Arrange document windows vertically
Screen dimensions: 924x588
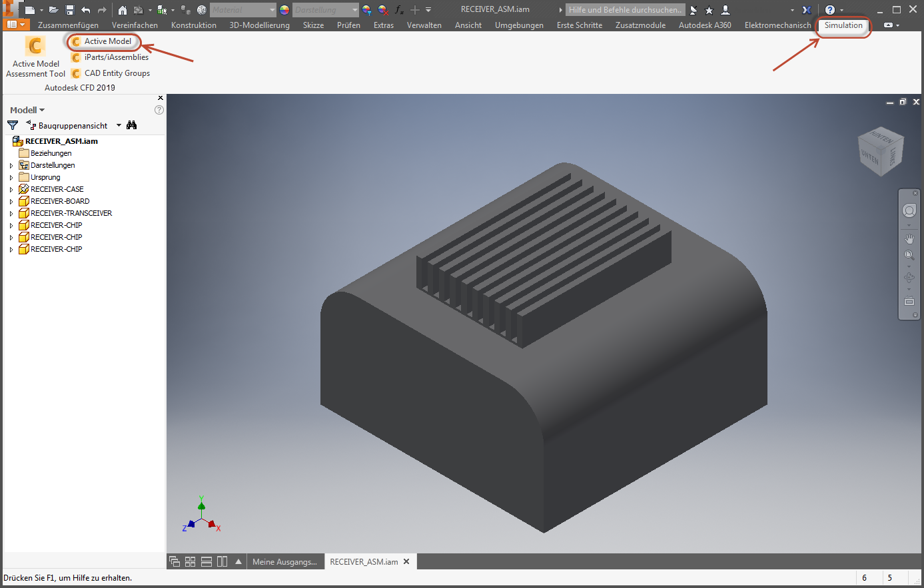[223, 561]
